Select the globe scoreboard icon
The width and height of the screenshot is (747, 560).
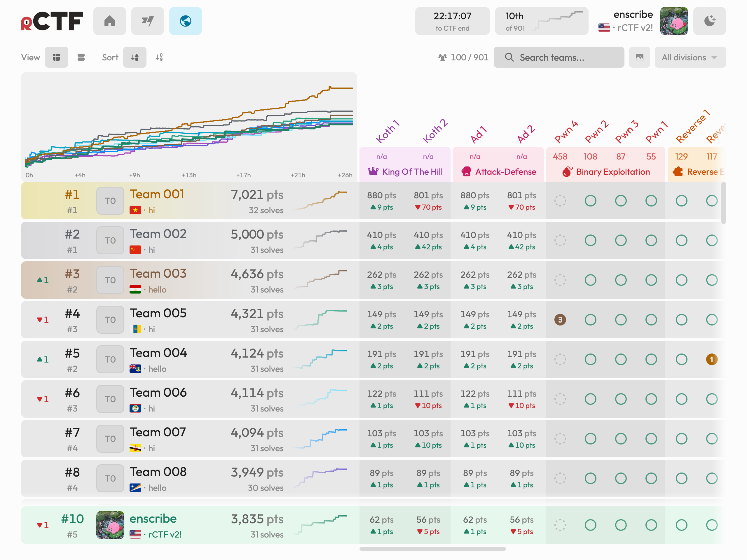[185, 21]
